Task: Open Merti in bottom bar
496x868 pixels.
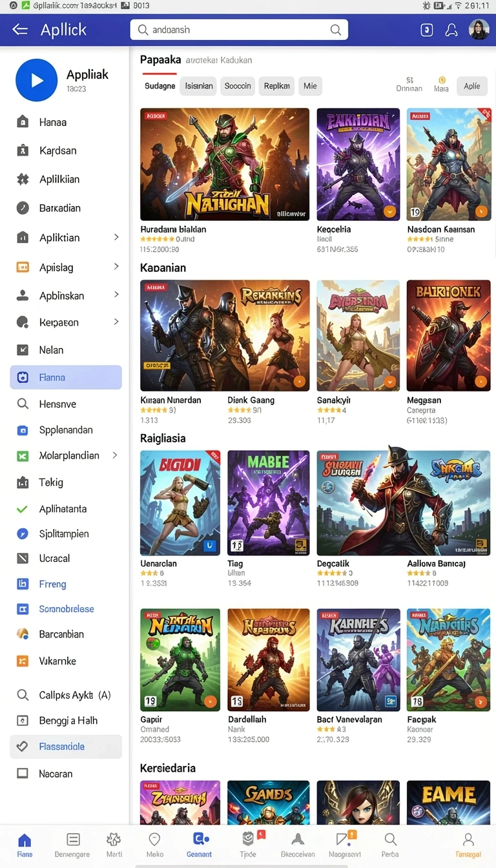Action: click(114, 845)
